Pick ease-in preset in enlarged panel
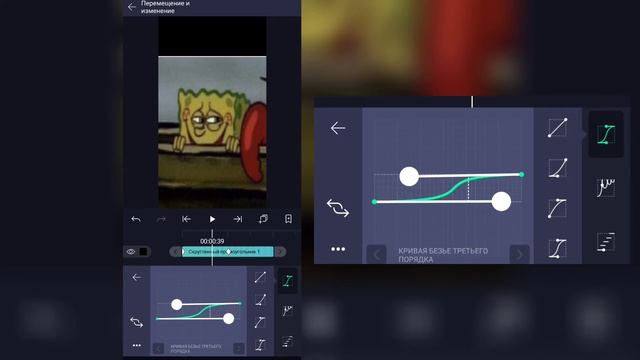Viewport: 640px width, 360px height. coord(558,167)
